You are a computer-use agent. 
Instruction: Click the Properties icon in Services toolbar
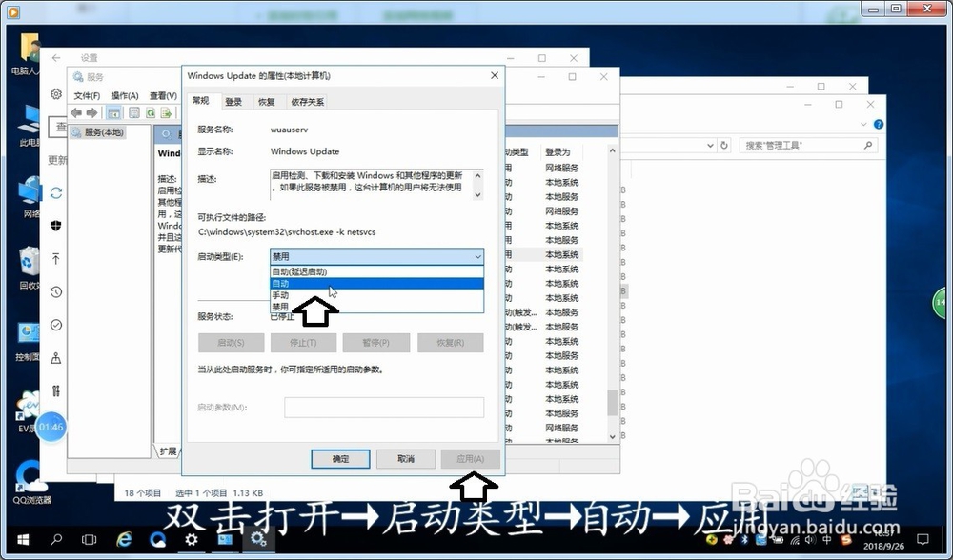click(134, 113)
